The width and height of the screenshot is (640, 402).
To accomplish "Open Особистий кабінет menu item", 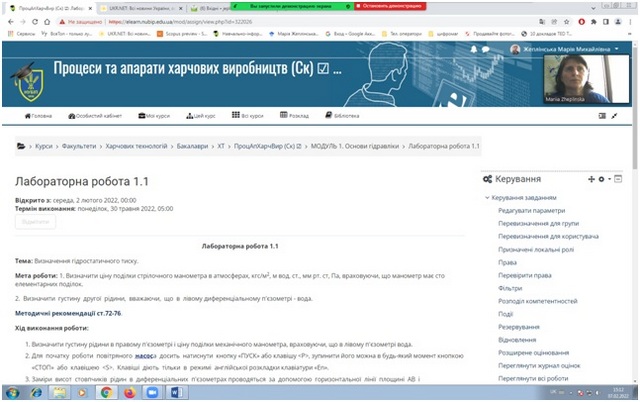I will click(x=95, y=116).
